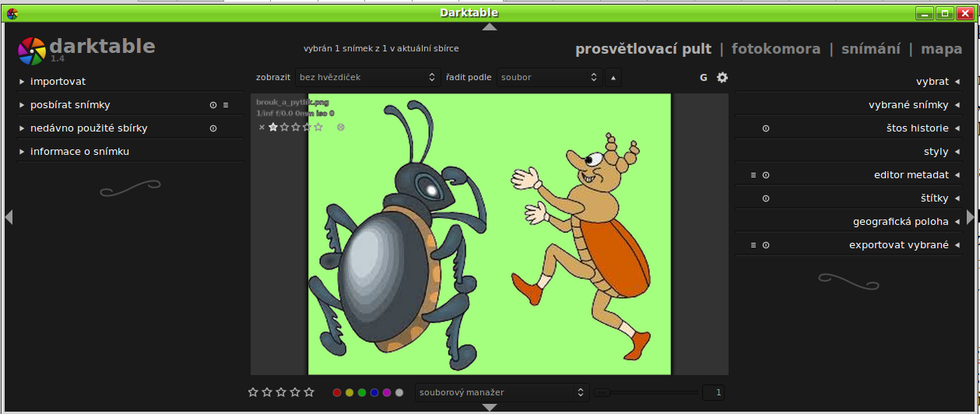Switch to 'mapa' view
The image size is (980, 414).
[x=941, y=49]
